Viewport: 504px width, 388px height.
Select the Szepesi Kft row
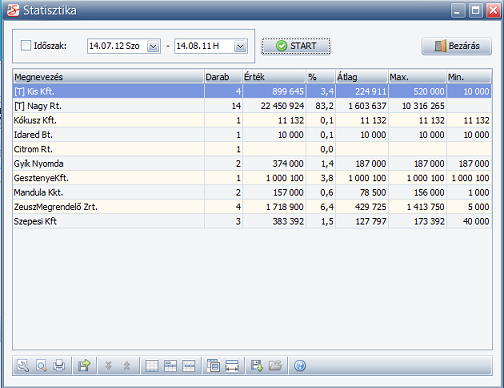pos(252,221)
